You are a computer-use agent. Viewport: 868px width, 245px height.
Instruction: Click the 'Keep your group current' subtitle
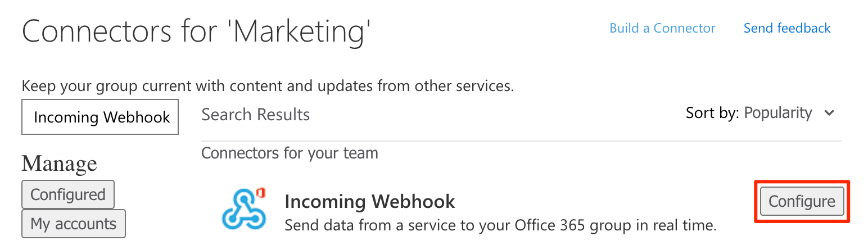[x=268, y=87]
